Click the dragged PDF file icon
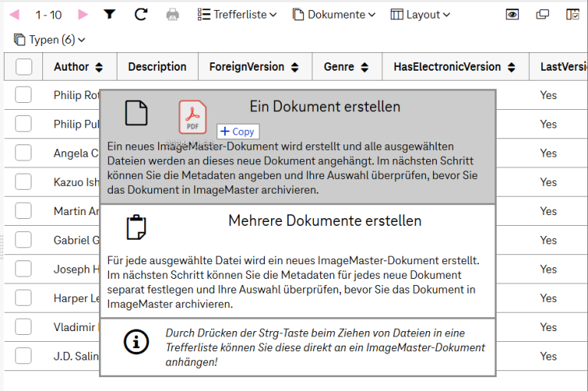Viewport: 588px width, 391px height. click(193, 117)
